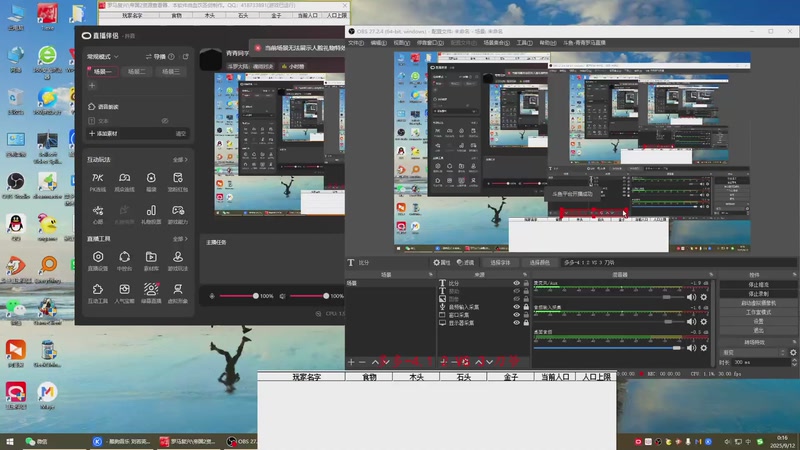
Task: Pop out the OBS 来源 sources dock
Action: click(525, 274)
